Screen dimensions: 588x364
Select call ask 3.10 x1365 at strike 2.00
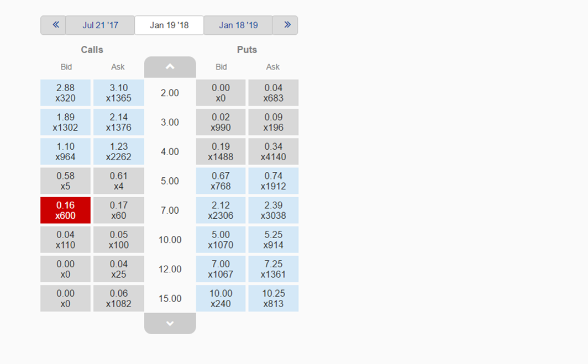118,93
